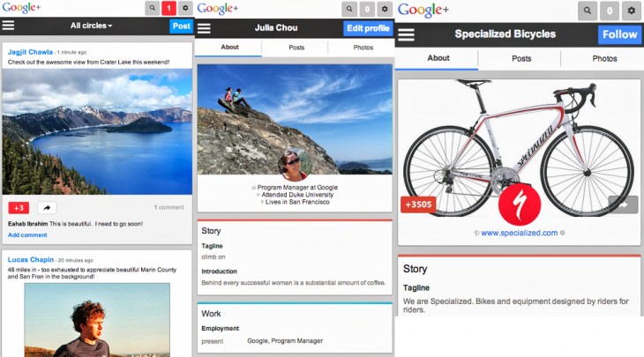The image size is (644, 357).
Task: Open the www.specialized.com link
Action: coord(520,233)
